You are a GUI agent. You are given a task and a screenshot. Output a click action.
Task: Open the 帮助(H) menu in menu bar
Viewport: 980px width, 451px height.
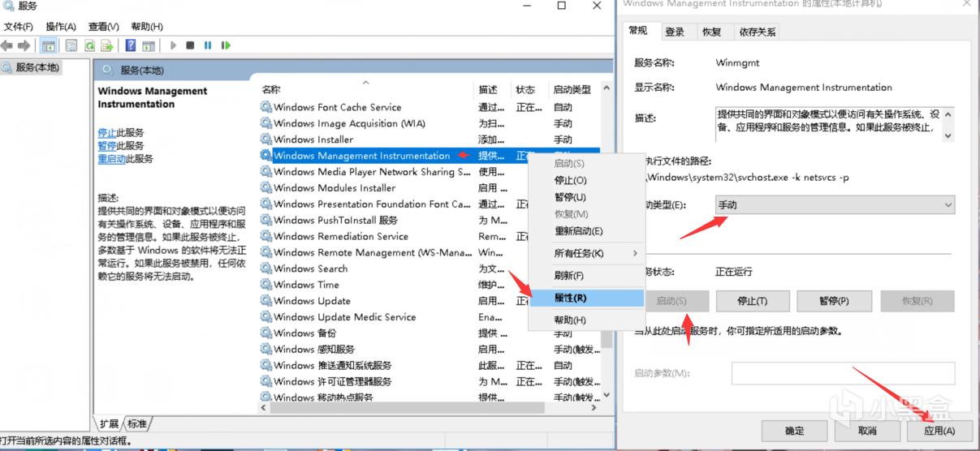click(147, 27)
